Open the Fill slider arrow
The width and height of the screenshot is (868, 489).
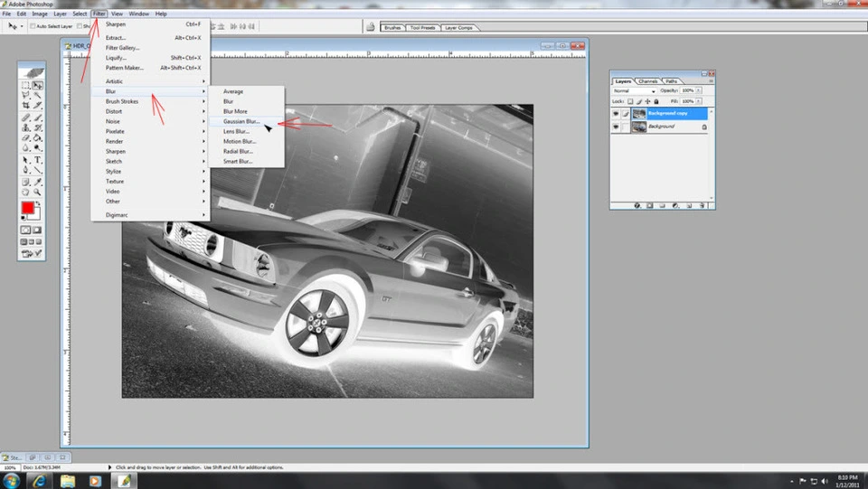[x=699, y=101]
